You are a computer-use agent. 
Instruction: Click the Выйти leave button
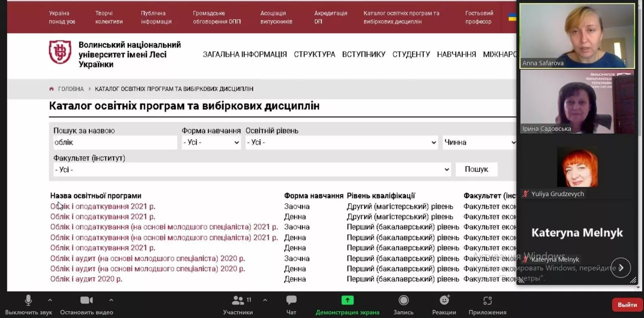[627, 305]
